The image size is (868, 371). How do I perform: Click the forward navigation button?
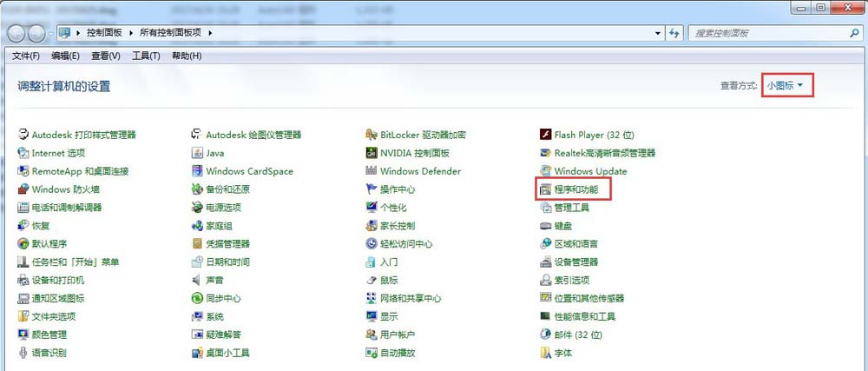(36, 33)
